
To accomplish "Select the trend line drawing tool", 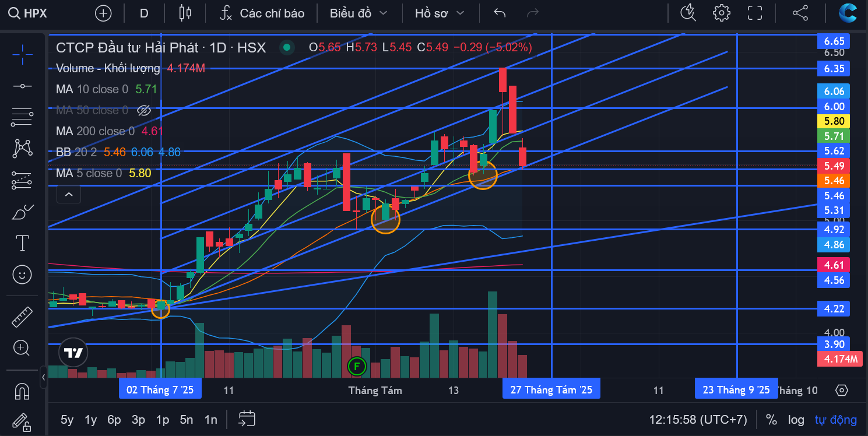I will [x=22, y=86].
